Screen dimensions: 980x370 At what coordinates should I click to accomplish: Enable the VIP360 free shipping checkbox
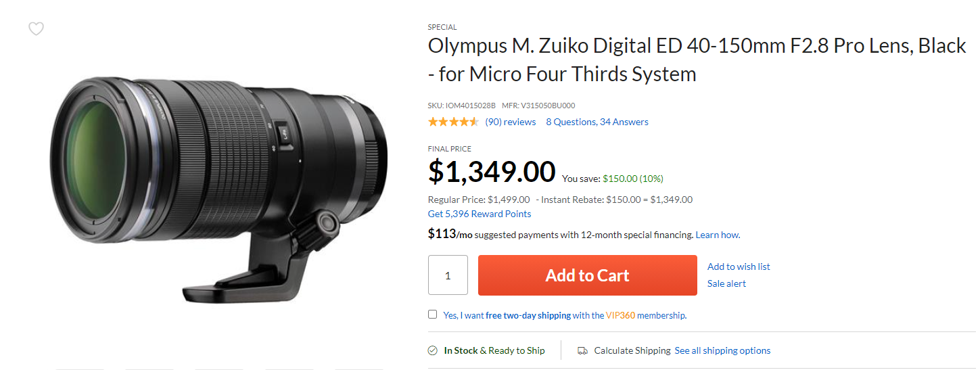click(433, 314)
